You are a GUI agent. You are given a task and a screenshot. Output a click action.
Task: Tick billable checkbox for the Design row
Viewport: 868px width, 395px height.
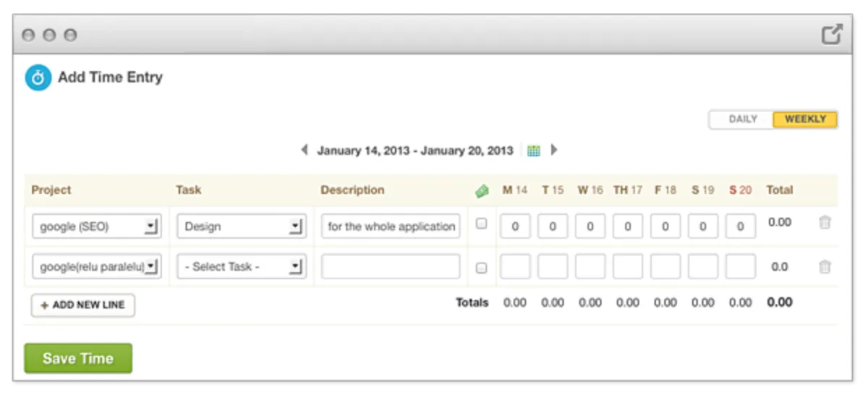tap(481, 224)
